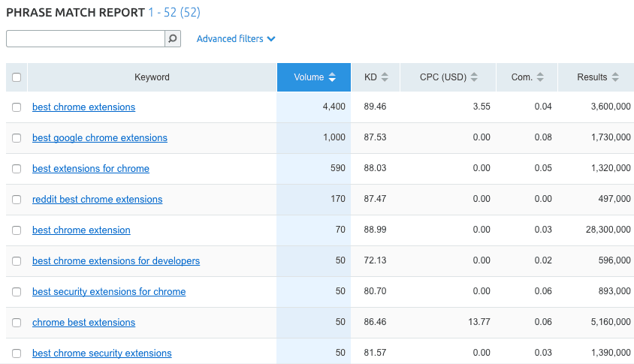Toggle the select-all checkbox in header
Screen dimensions: 634x364
pos(17,77)
